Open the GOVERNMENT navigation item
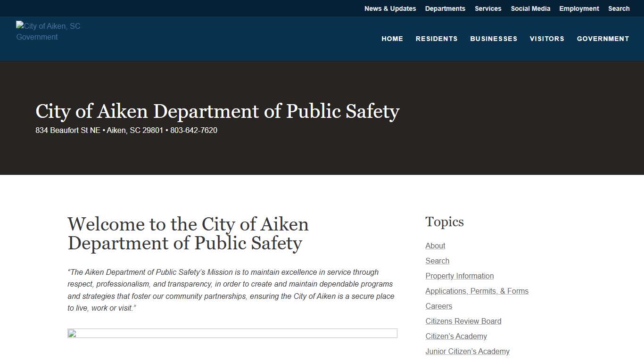 (603, 39)
